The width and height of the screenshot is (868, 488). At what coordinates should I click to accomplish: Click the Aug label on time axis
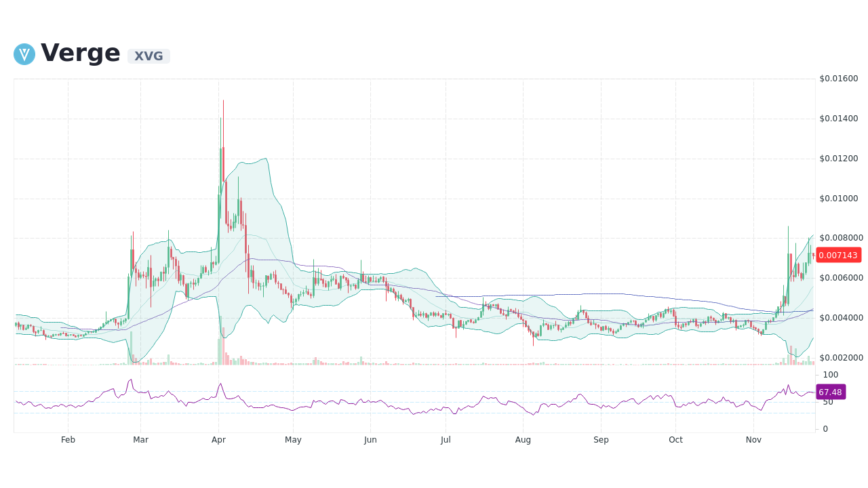pyautogui.click(x=523, y=440)
